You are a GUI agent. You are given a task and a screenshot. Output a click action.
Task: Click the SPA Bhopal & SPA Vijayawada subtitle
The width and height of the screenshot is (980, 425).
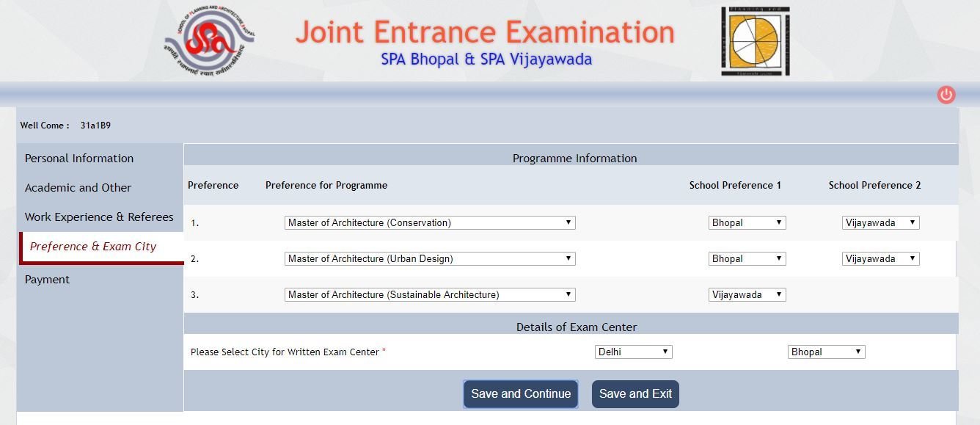click(x=486, y=59)
